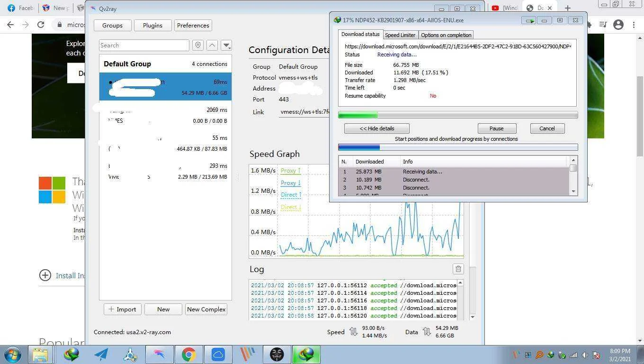This screenshot has width=644, height=364.
Task: Open Chrome three-dot menu
Action: point(634,25)
